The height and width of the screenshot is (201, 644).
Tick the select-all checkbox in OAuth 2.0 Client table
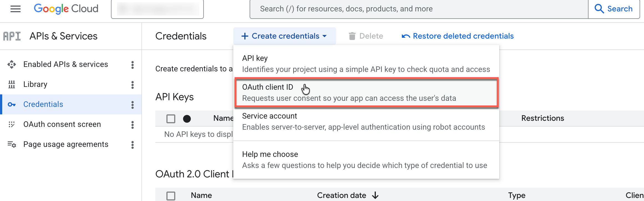point(171,196)
